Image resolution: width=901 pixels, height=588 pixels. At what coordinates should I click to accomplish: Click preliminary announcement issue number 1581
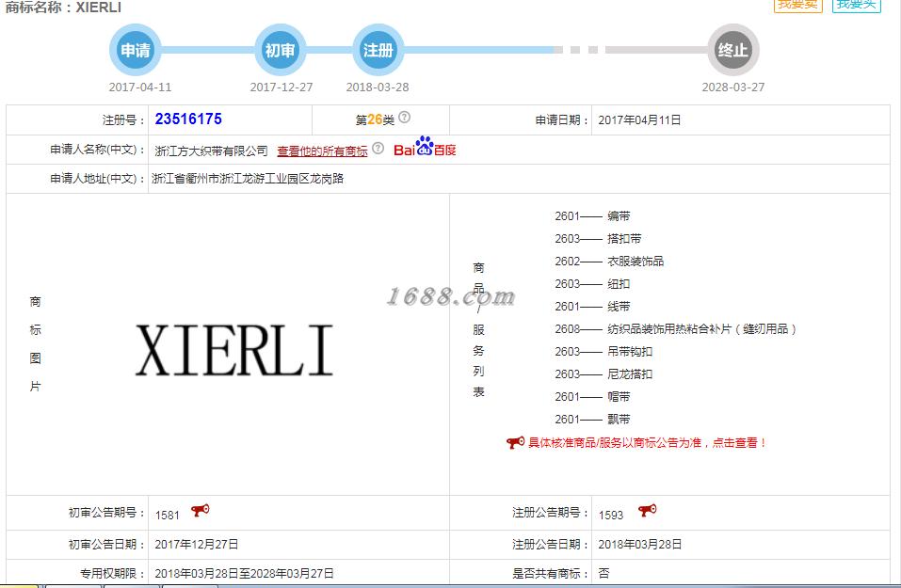coord(168,515)
